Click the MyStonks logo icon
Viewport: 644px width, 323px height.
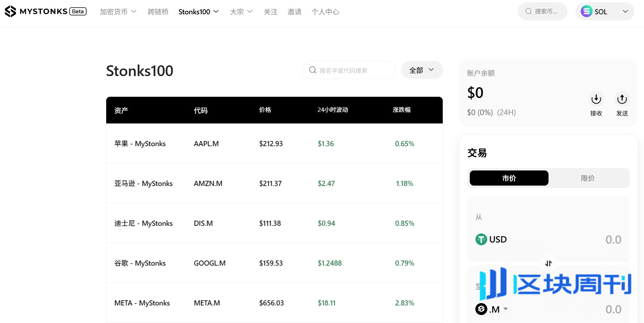click(x=10, y=12)
